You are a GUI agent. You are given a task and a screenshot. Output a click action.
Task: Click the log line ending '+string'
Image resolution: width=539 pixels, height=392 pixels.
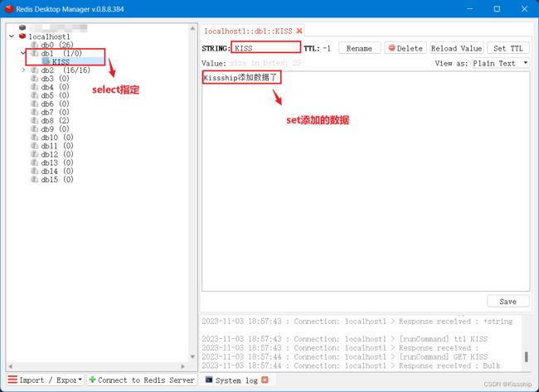(357, 322)
